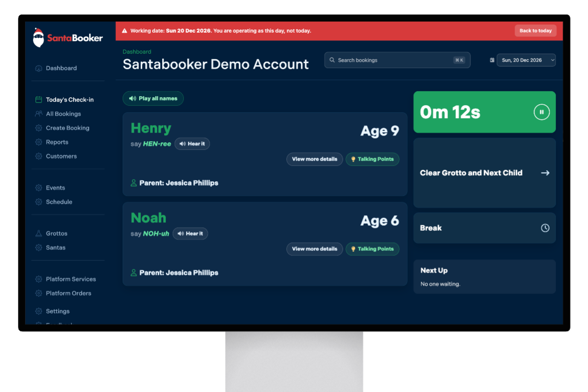Click the Dashboard sidebar icon
Viewport: 588px width, 392px height.
[39, 68]
